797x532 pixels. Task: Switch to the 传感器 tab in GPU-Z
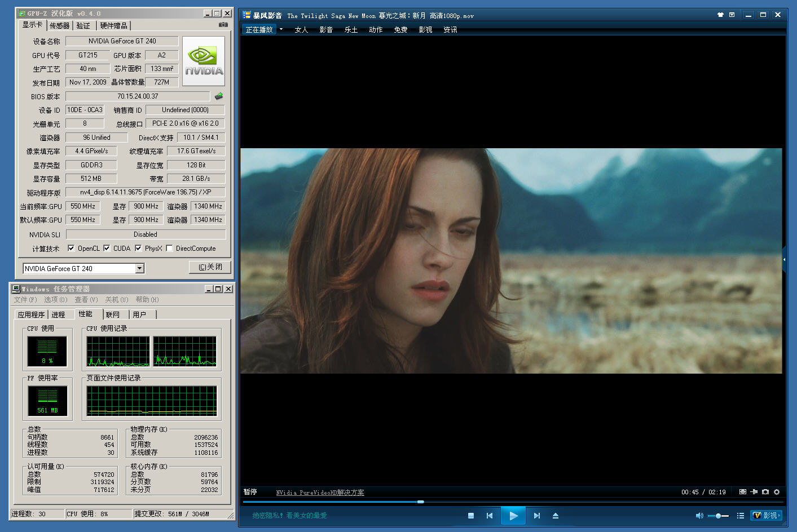(x=60, y=25)
